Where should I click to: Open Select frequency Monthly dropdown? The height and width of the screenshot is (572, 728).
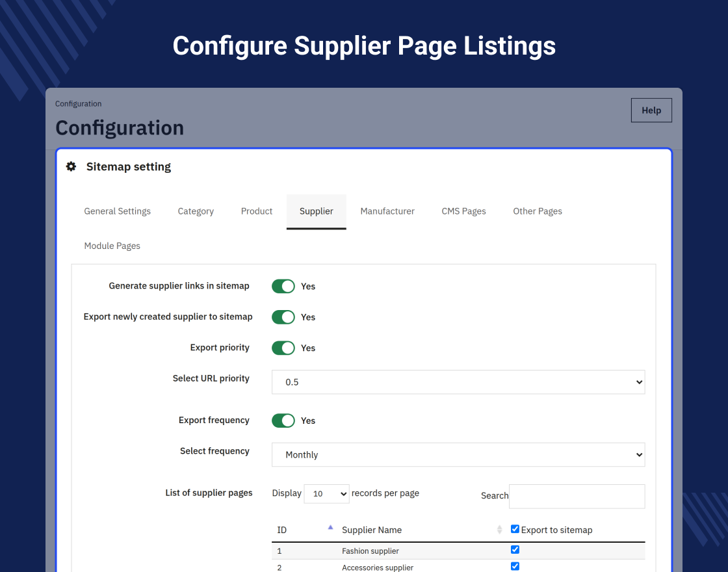(x=458, y=454)
